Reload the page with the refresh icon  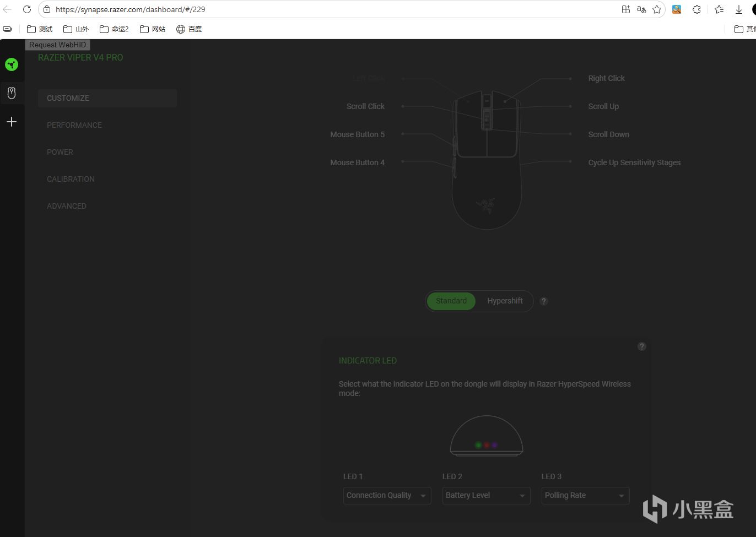pos(26,9)
